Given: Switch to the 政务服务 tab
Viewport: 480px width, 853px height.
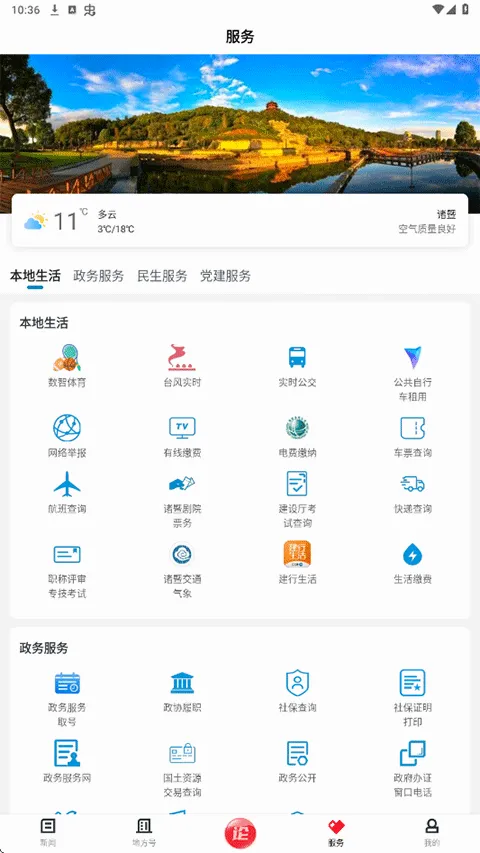Looking at the screenshot, I should tap(99, 276).
